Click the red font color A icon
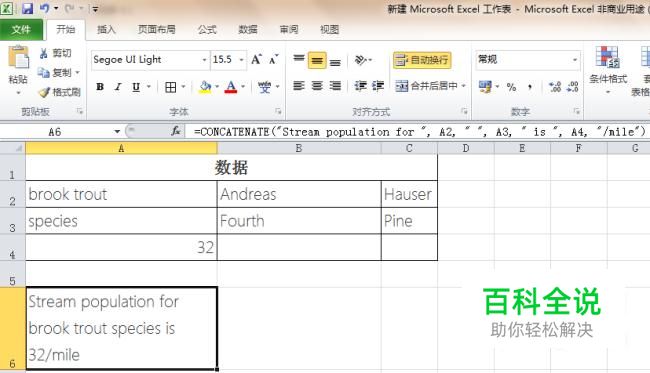The width and height of the screenshot is (650, 373). [x=231, y=87]
